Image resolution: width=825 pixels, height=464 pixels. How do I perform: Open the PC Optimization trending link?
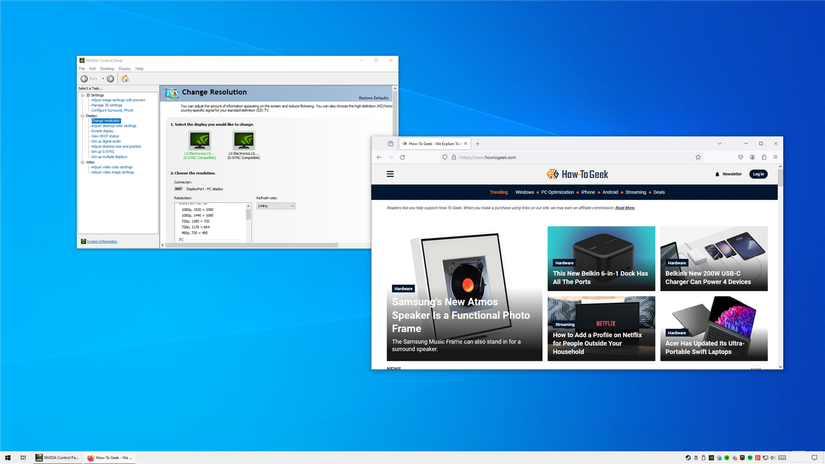tap(558, 193)
